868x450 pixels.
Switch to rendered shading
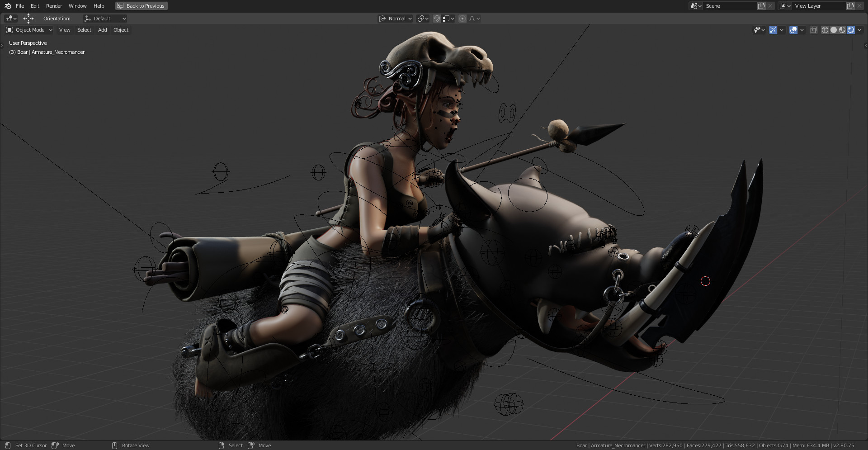(851, 30)
